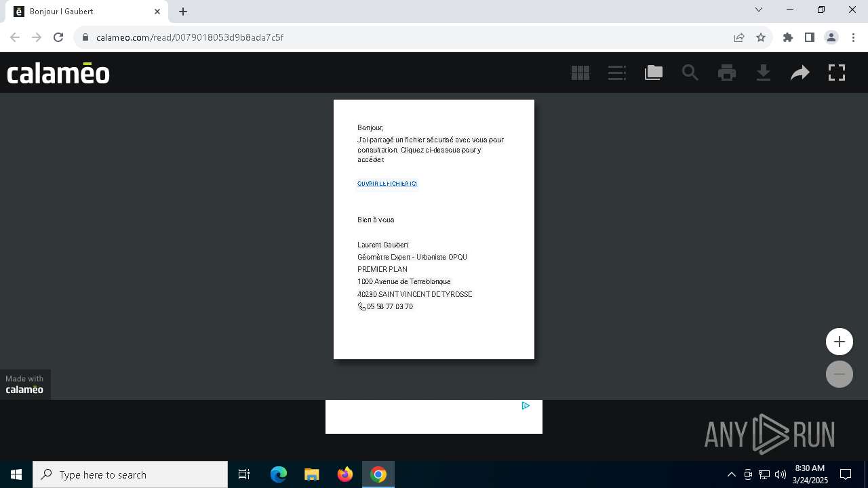The height and width of the screenshot is (488, 868).
Task: Open Chrome profile avatar
Action: (x=831, y=37)
